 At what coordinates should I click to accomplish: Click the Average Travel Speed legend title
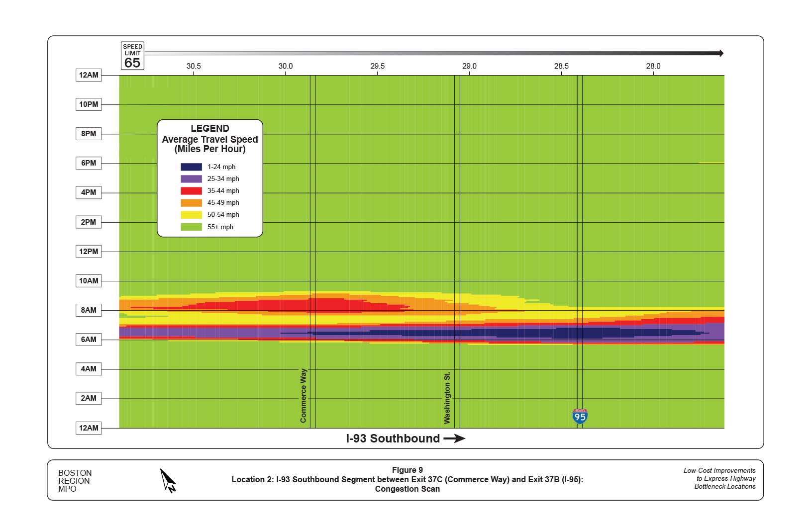point(209,140)
